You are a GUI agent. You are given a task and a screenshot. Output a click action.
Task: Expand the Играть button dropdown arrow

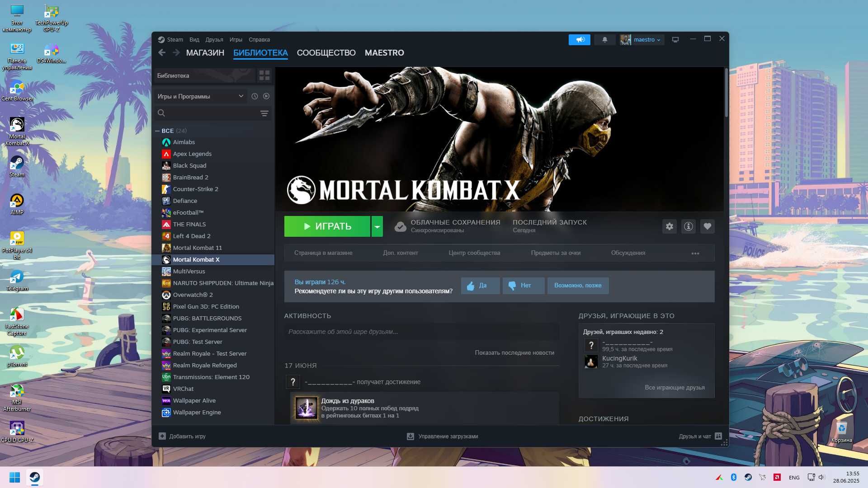click(x=377, y=226)
